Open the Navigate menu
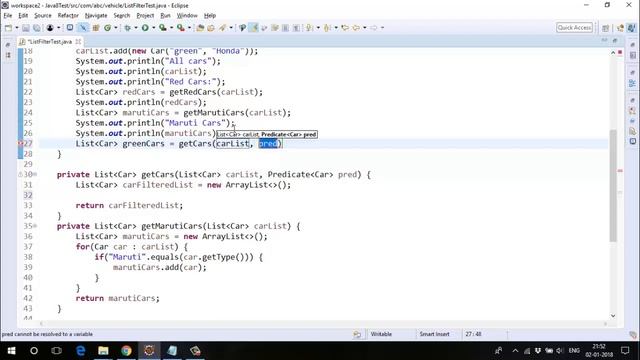640x360 pixels. 96,16
